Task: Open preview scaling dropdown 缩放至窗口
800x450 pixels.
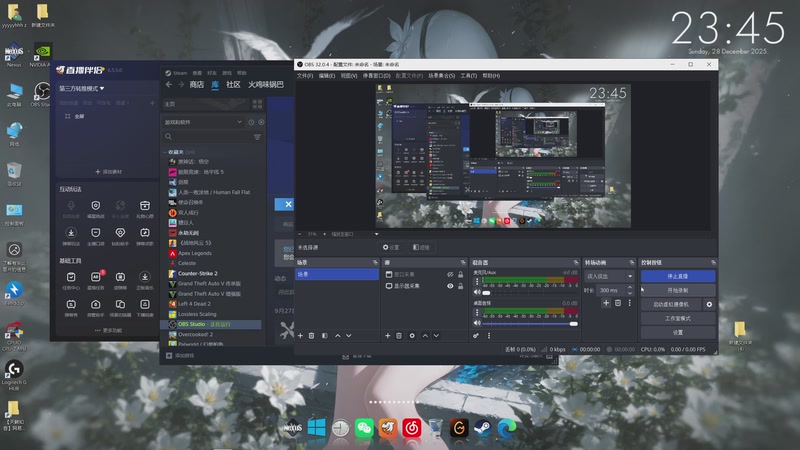Action: click(355, 234)
